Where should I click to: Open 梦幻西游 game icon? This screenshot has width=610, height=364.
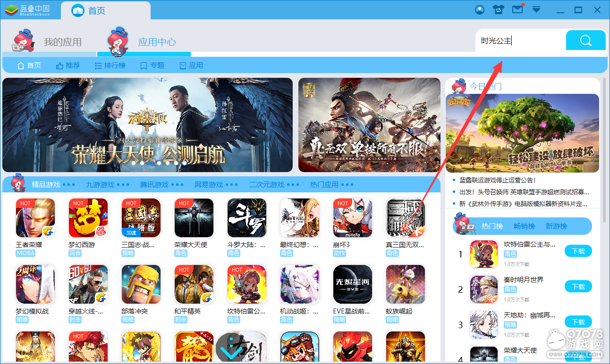pyautogui.click(x=88, y=217)
